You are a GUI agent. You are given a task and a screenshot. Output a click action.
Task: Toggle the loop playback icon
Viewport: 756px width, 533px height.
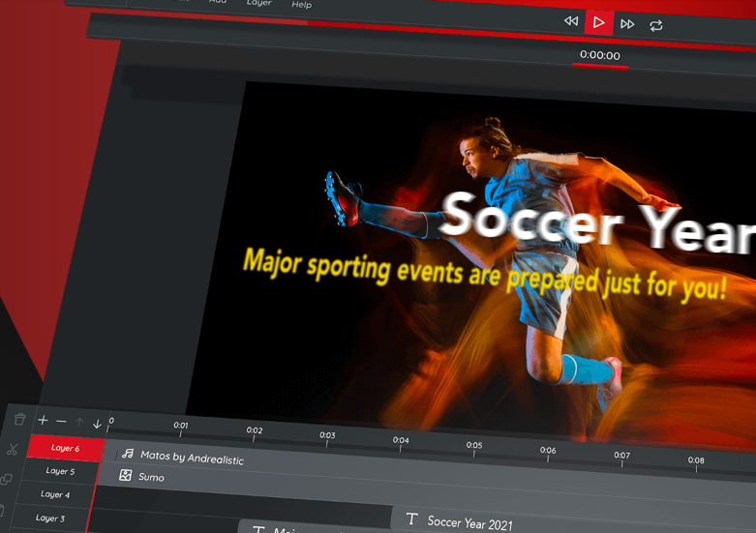coord(655,25)
